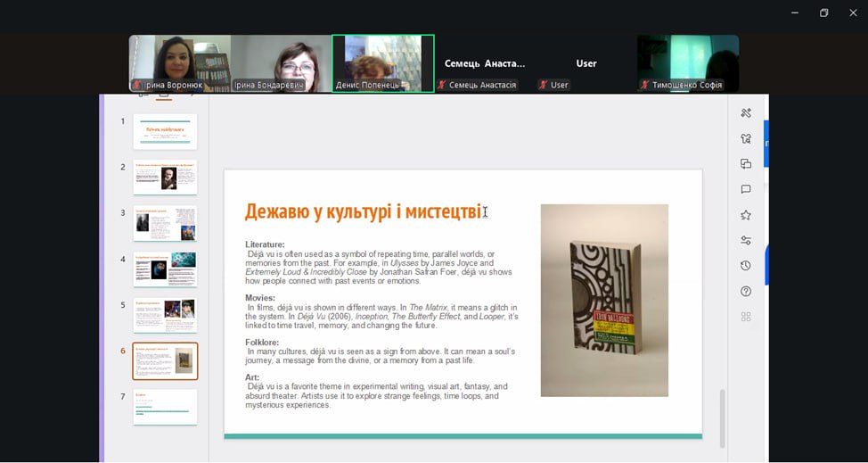The width and height of the screenshot is (868, 463).
Task: Click muted mic icon next to Семець Анастасія
Action: 442,85
